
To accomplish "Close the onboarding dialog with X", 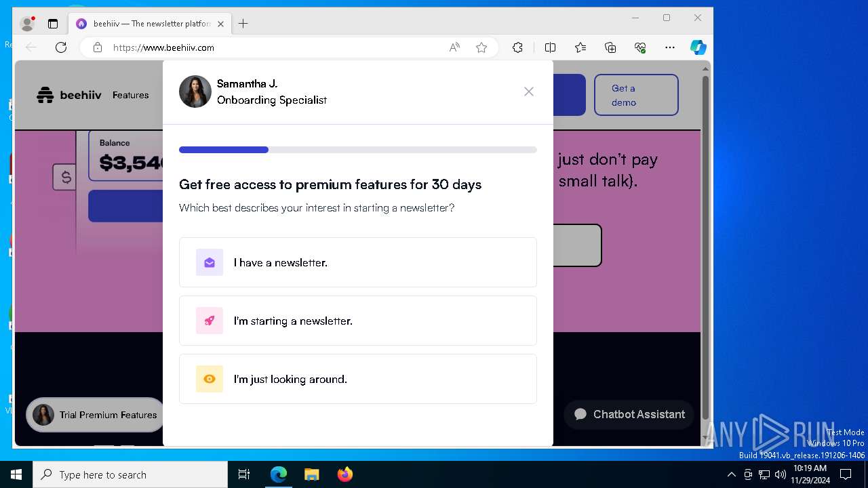I will pyautogui.click(x=529, y=91).
